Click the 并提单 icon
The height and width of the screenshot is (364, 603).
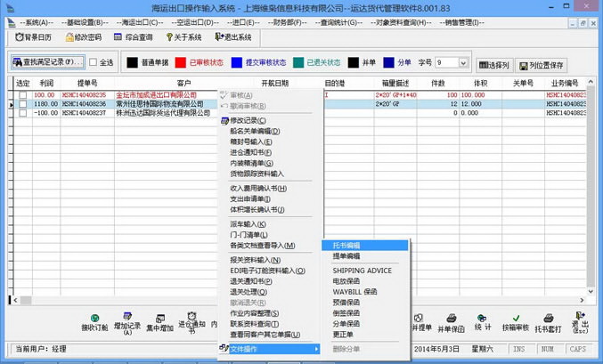[419, 318]
